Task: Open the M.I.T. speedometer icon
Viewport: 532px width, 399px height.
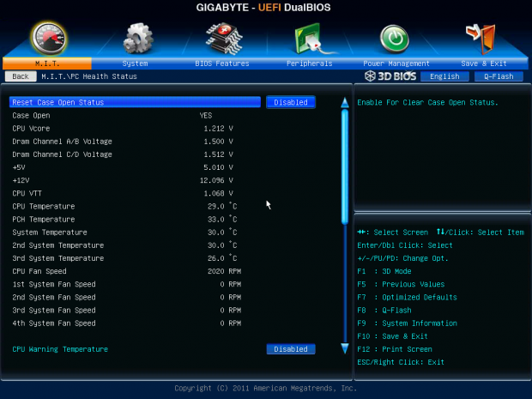Action: tap(49, 39)
